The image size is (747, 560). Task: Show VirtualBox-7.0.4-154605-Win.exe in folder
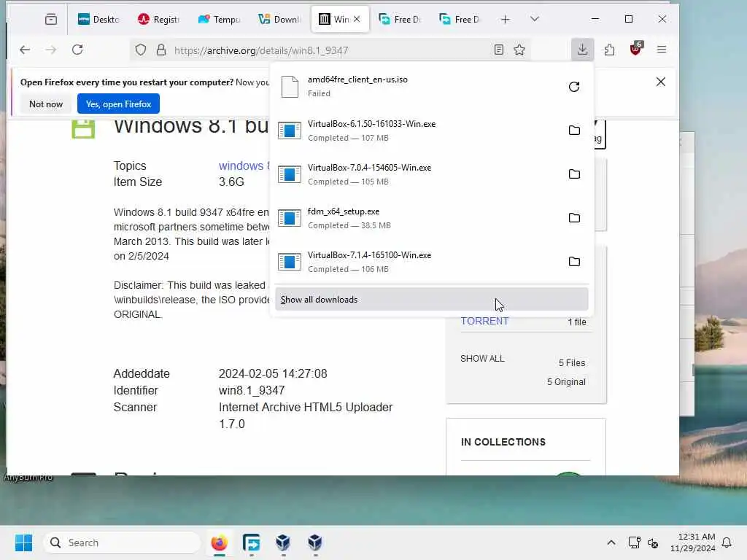tap(574, 174)
